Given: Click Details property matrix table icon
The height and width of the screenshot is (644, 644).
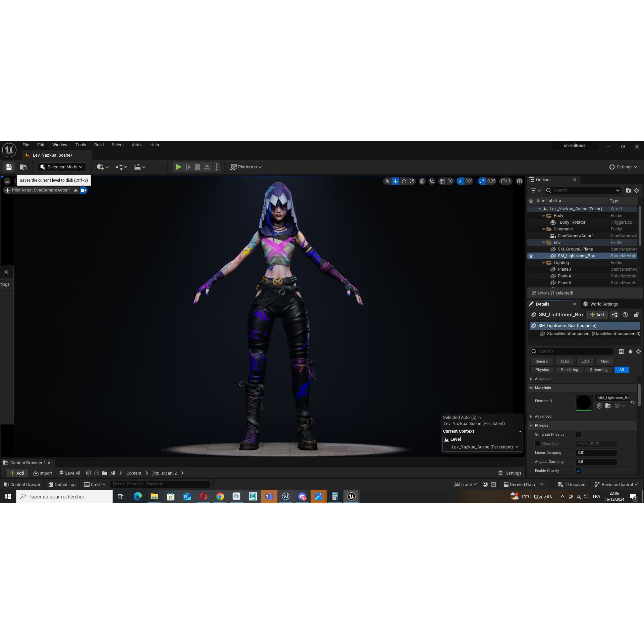Looking at the screenshot, I should pyautogui.click(x=621, y=352).
